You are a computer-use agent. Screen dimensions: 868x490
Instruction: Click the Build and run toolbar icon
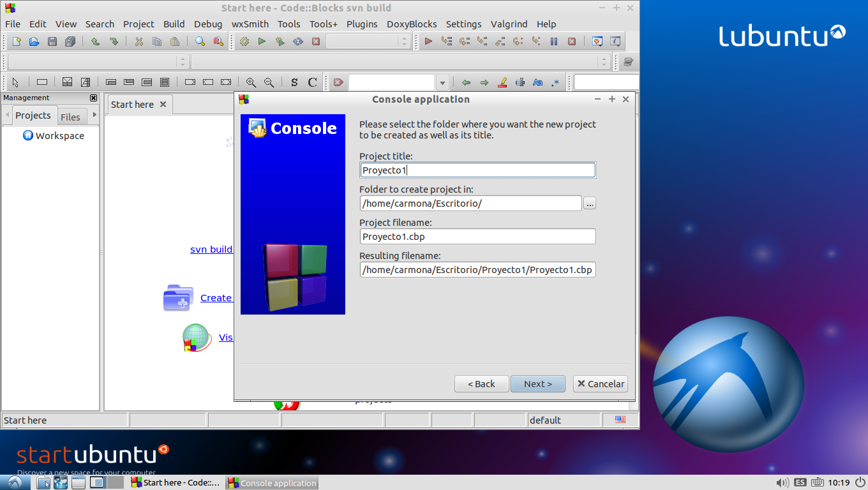(x=279, y=41)
